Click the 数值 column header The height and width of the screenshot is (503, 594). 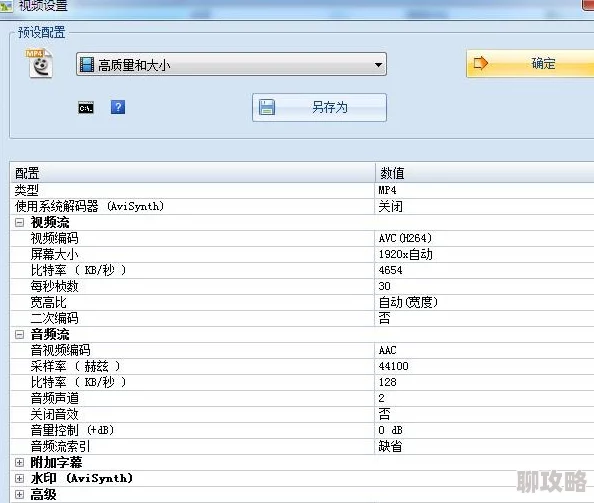coord(485,173)
